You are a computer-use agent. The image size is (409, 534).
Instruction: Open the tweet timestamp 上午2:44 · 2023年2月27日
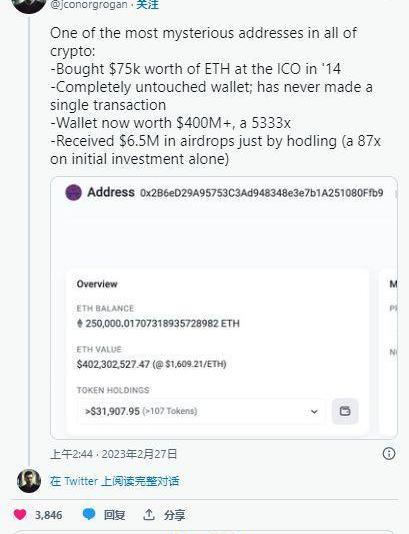tap(114, 454)
